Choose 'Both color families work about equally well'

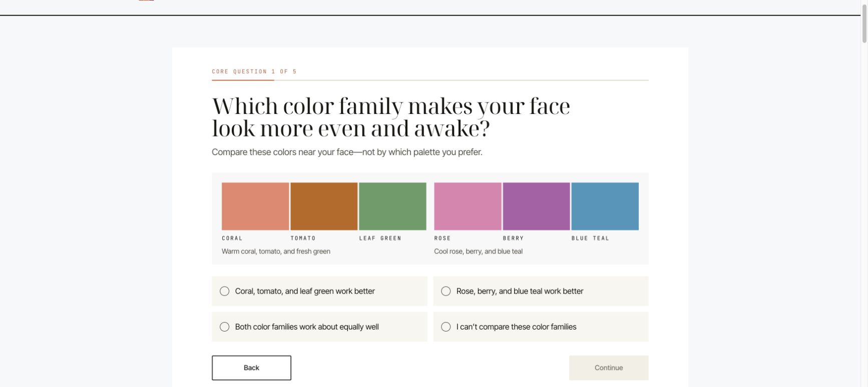click(x=319, y=327)
